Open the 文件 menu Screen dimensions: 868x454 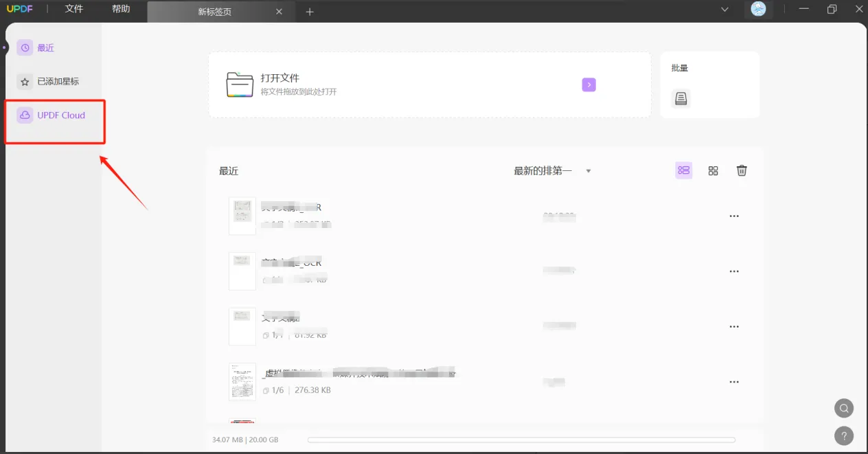pyautogui.click(x=73, y=10)
